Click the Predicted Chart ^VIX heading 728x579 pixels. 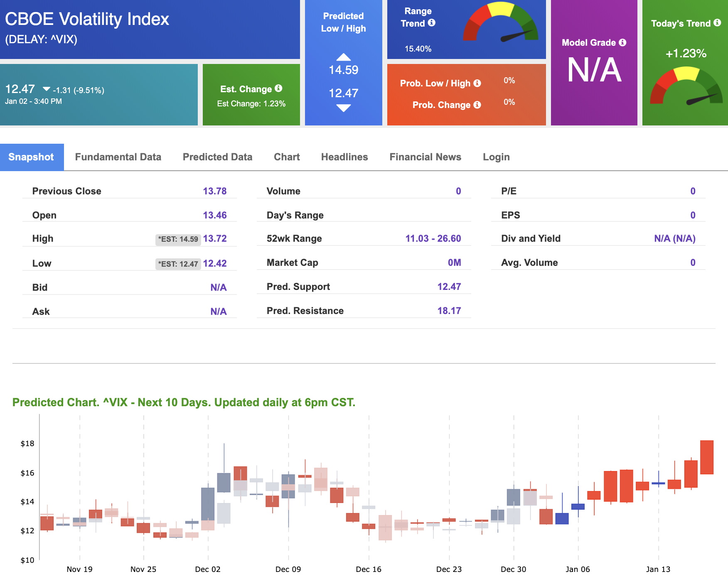(x=184, y=402)
